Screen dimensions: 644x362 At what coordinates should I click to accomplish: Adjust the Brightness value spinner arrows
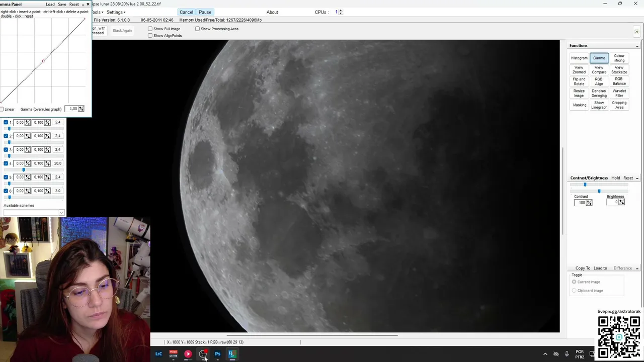[x=622, y=203]
